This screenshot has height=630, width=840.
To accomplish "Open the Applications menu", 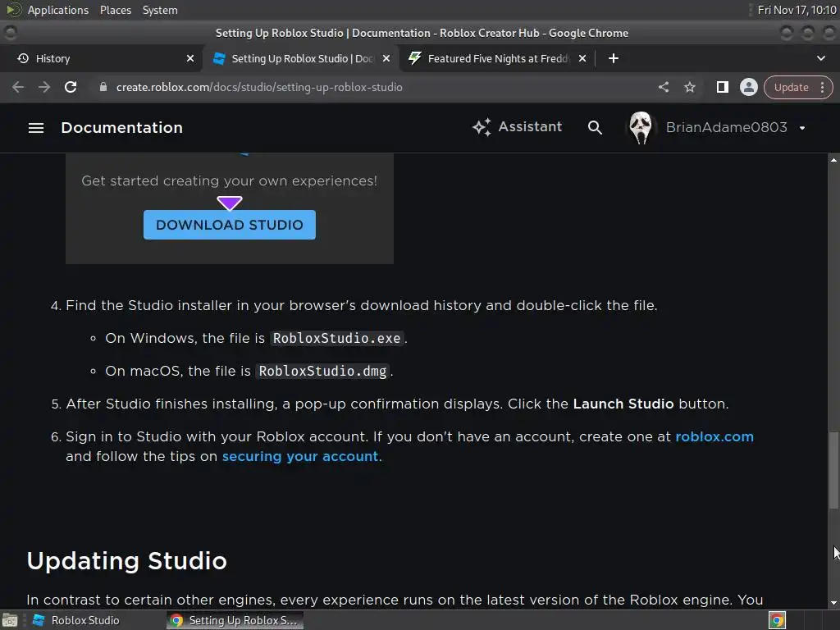I will click(58, 10).
